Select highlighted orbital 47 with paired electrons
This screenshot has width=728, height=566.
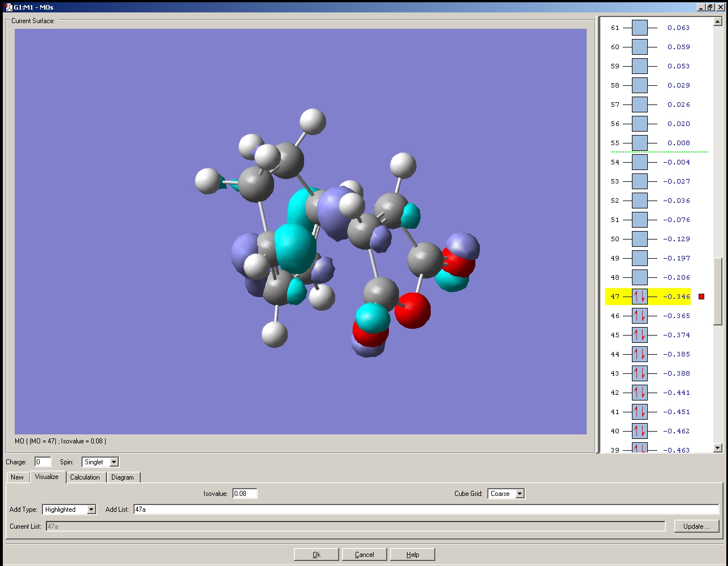coord(639,297)
